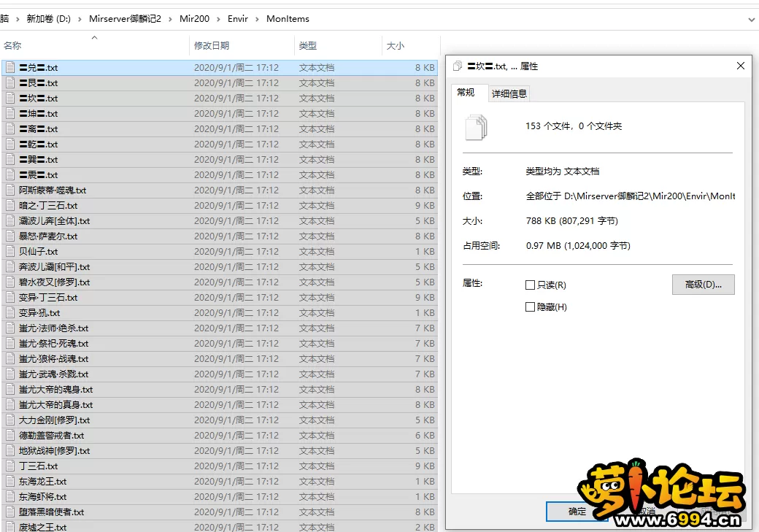The height and width of the screenshot is (532, 759).
Task: Expand chevron after Mirserver御麟记2 in breadcrumb
Action: 170,19
